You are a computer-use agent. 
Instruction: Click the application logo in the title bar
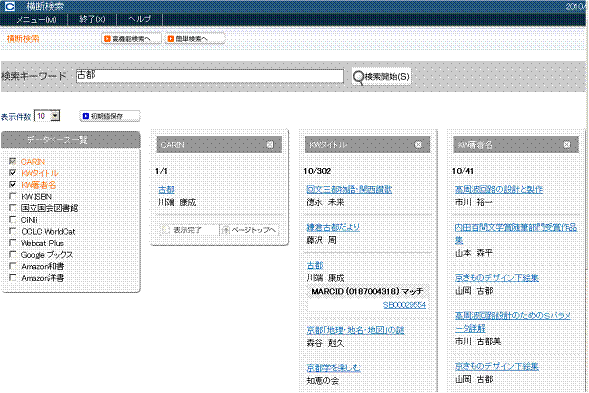(9, 6)
